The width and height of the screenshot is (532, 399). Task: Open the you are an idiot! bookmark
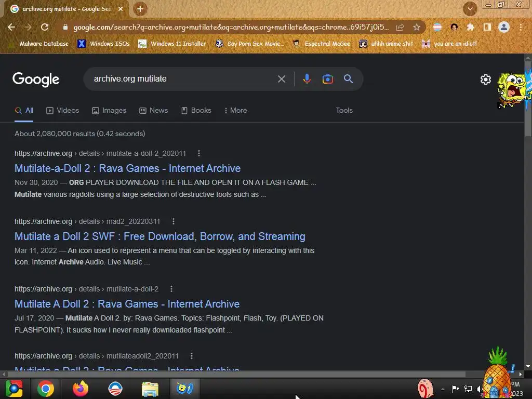coord(449,44)
